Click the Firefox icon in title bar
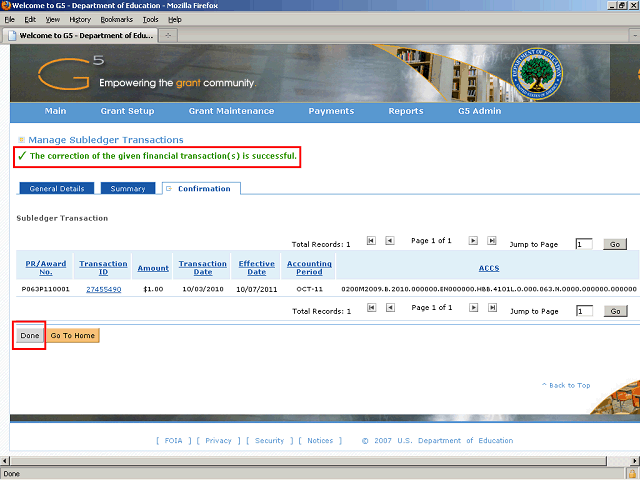Viewport: 640px width, 480px height. [x=6, y=5]
